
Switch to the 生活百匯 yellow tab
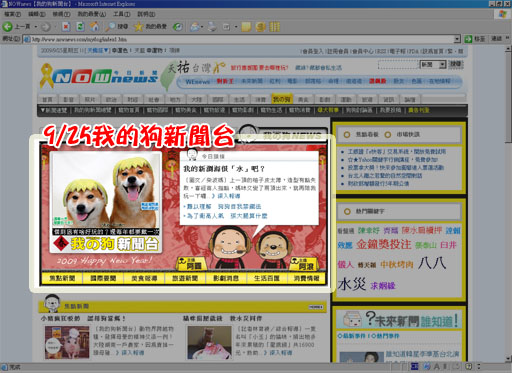point(267,278)
